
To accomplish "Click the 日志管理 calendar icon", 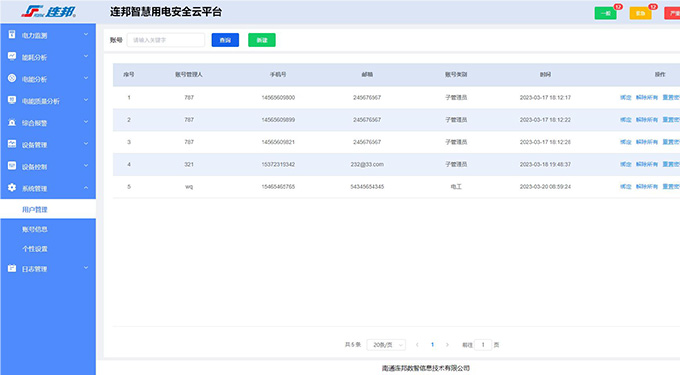I will coord(12,268).
